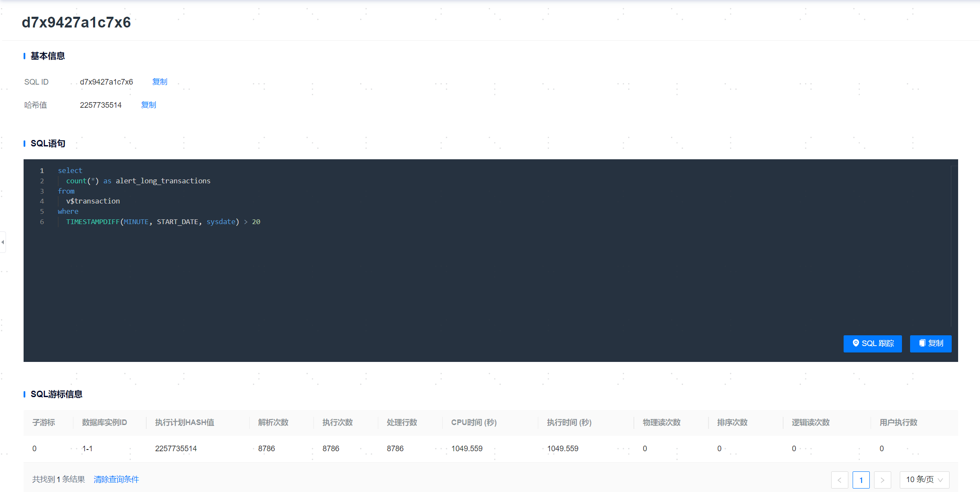Click the 逻辑读次数 column header
The height and width of the screenshot is (492, 980).
click(x=810, y=422)
